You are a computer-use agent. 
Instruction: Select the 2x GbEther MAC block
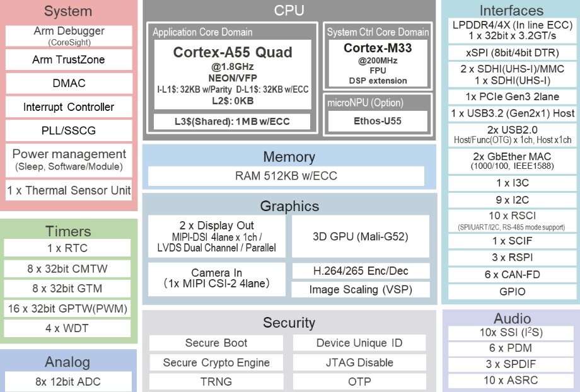(x=513, y=161)
